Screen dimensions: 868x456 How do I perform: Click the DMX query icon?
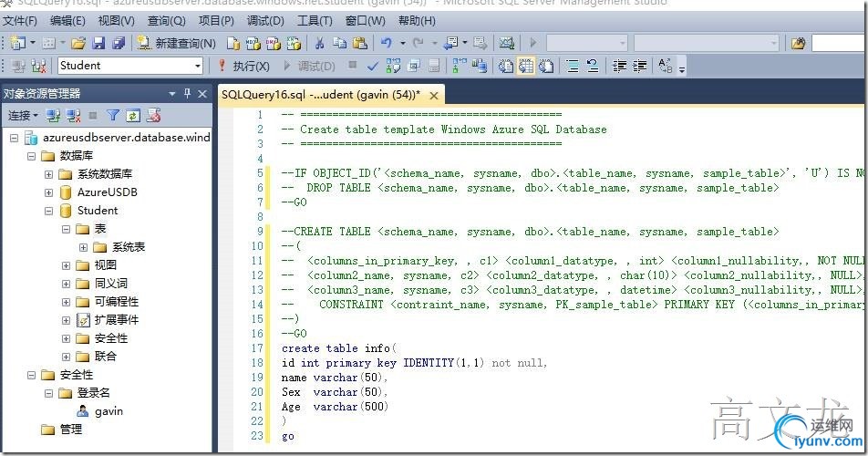coord(274,43)
